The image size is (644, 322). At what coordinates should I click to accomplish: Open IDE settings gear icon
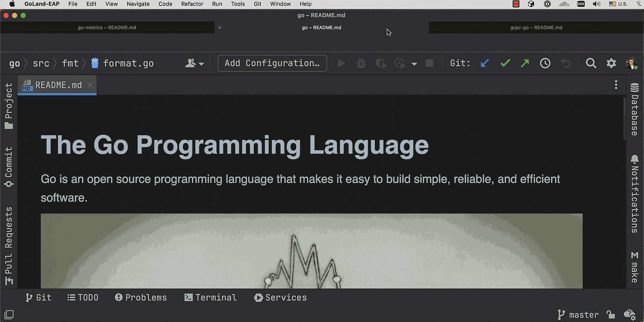(611, 64)
